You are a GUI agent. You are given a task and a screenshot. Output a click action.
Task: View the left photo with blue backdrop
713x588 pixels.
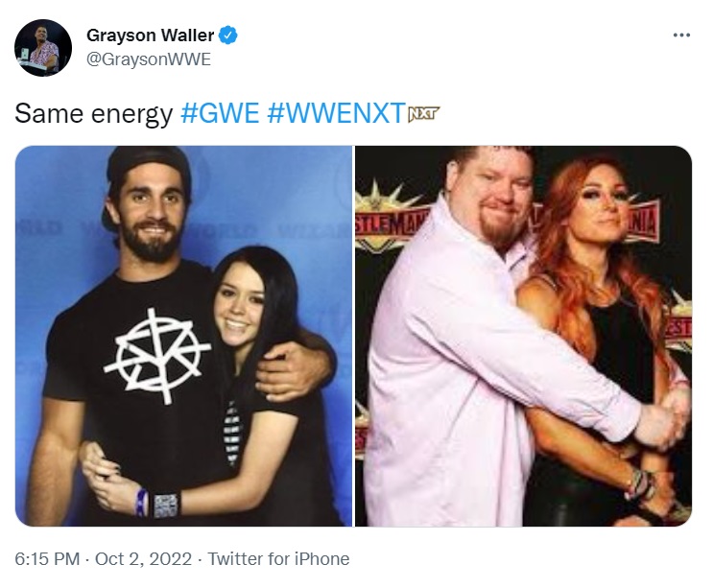point(183,336)
